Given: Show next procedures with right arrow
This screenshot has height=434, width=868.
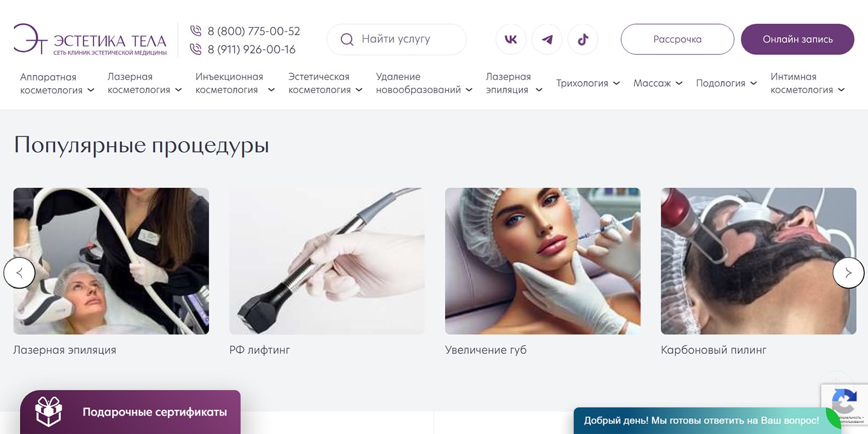Looking at the screenshot, I should tap(848, 272).
